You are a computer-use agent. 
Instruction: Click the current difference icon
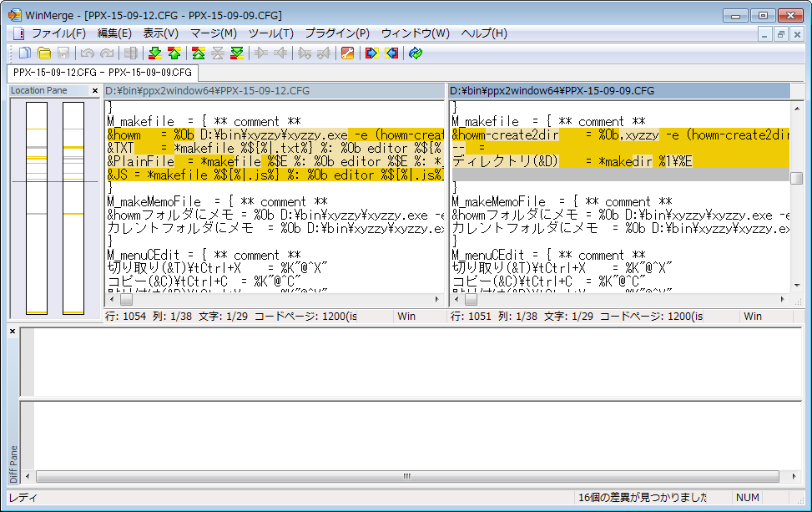pos(218,53)
